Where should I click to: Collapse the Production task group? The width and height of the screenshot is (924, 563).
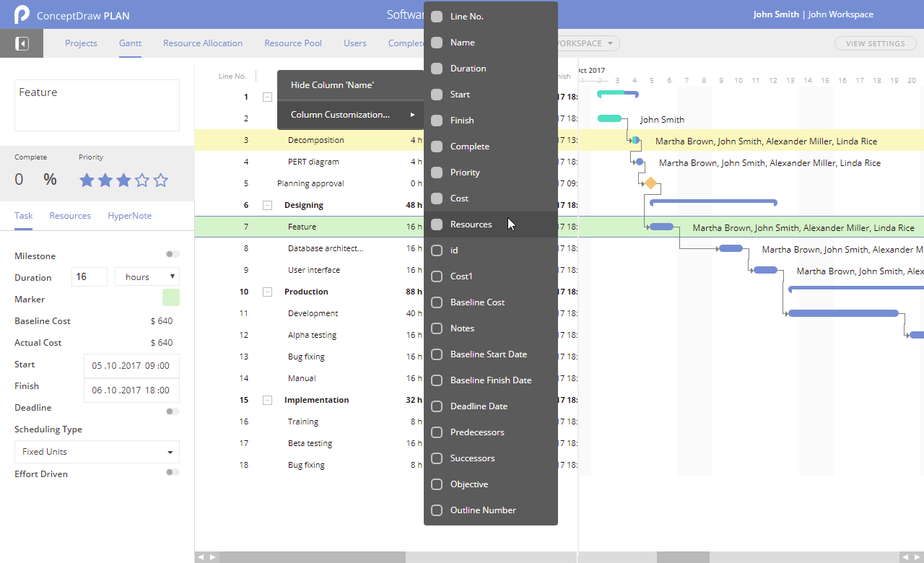(x=267, y=292)
